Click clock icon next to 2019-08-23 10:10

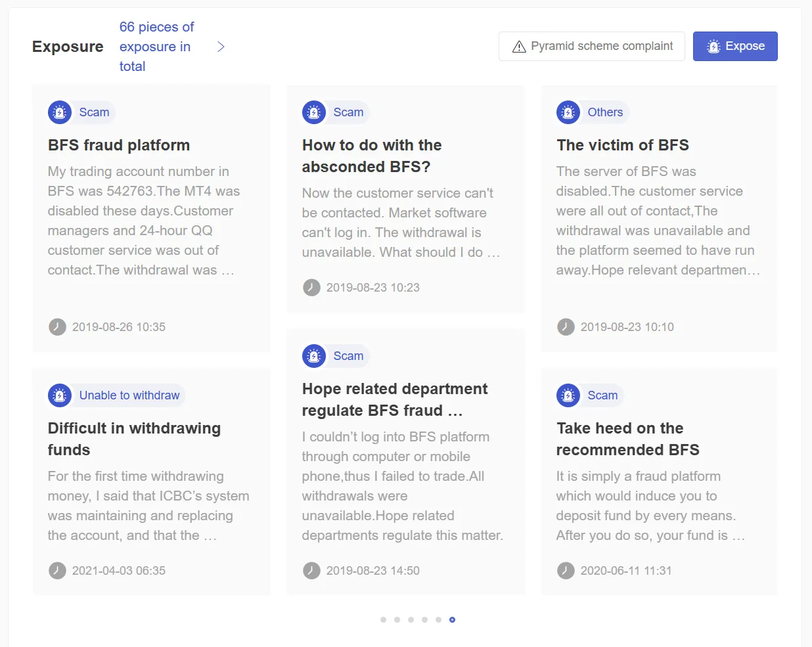pos(566,327)
